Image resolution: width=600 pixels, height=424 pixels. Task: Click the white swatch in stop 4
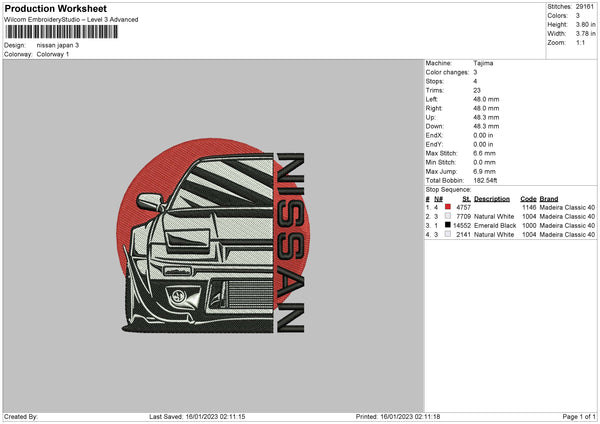click(447, 234)
